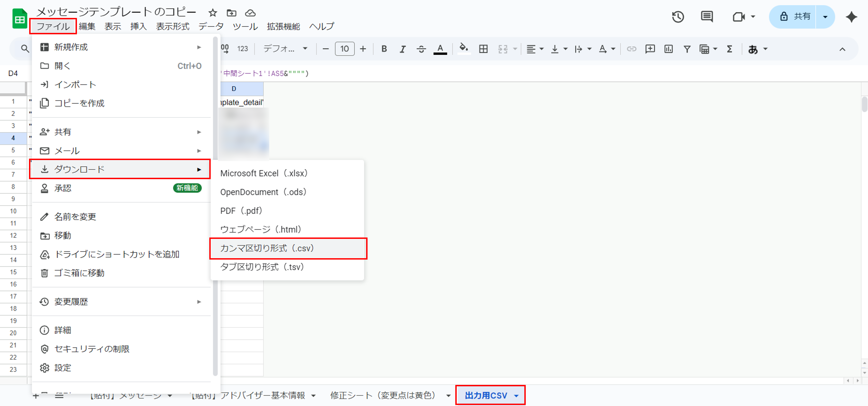Open the 出力用CSV sheet tab dropdown
Image resolution: width=868 pixels, height=406 pixels.
516,396
